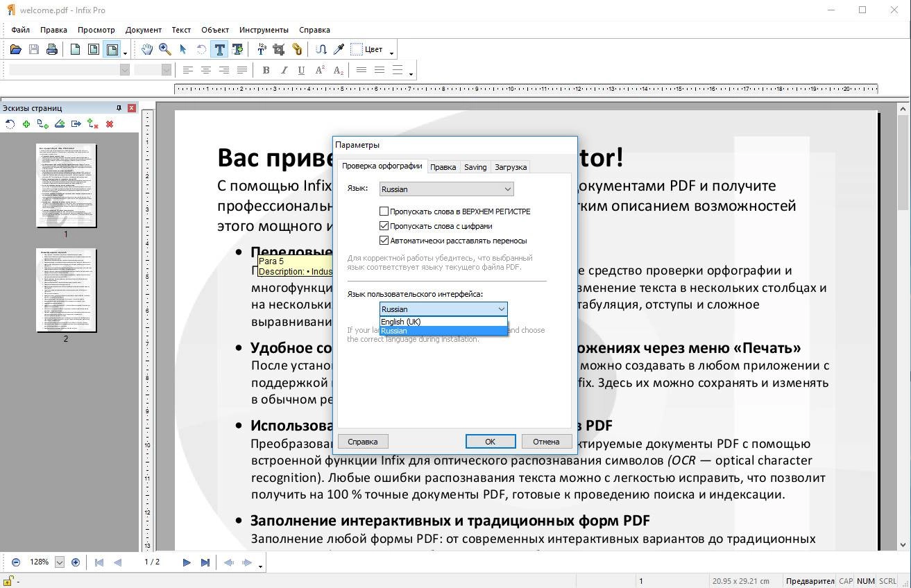Open the Объект menu
Viewport: 911px width, 588px height.
215,30
